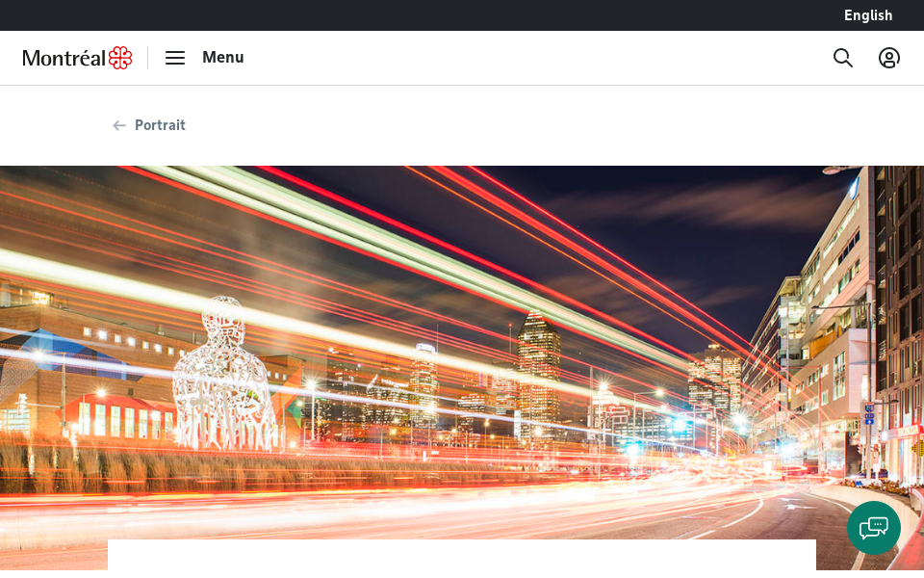
Task: Open the user account profile icon
Action: [x=889, y=58]
